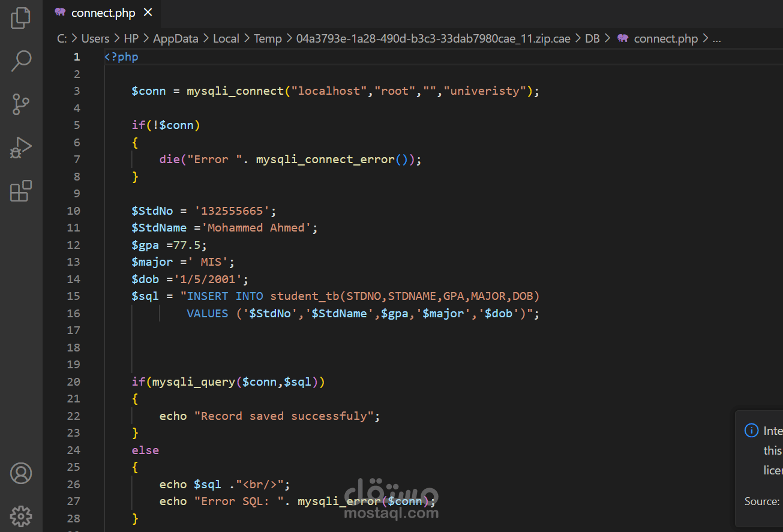Click the info icon in the notification
783x532 pixels.
click(x=751, y=431)
